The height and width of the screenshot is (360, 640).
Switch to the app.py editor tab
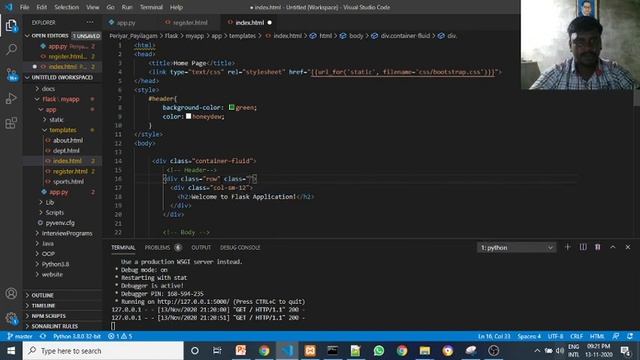pos(126,23)
